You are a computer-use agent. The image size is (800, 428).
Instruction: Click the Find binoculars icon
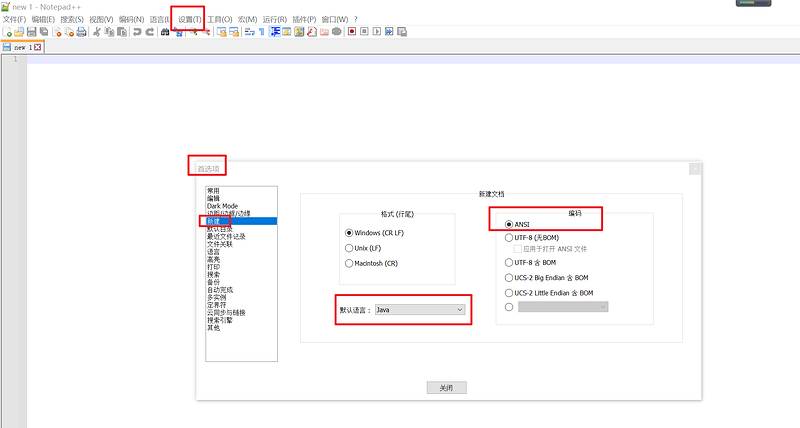(x=165, y=32)
